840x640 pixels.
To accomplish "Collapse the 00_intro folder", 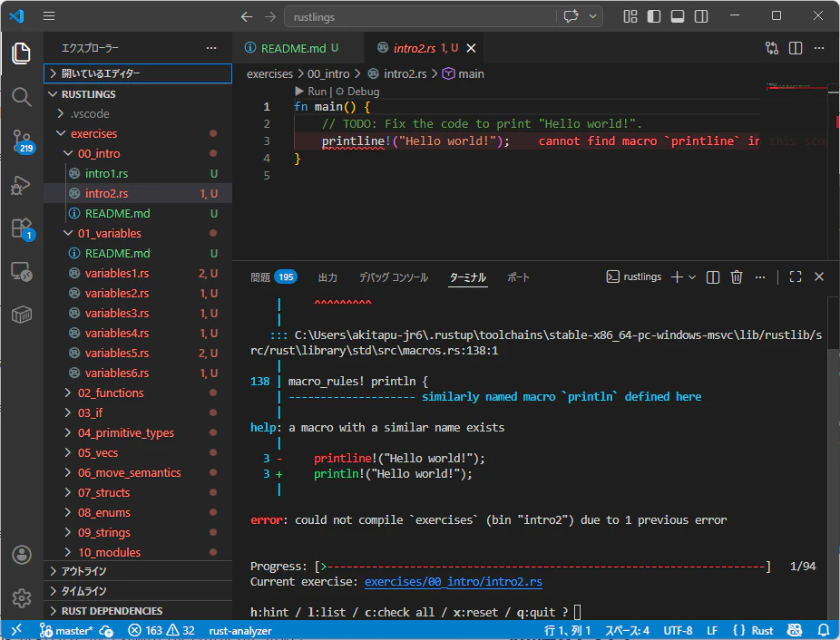I will (138, 154).
